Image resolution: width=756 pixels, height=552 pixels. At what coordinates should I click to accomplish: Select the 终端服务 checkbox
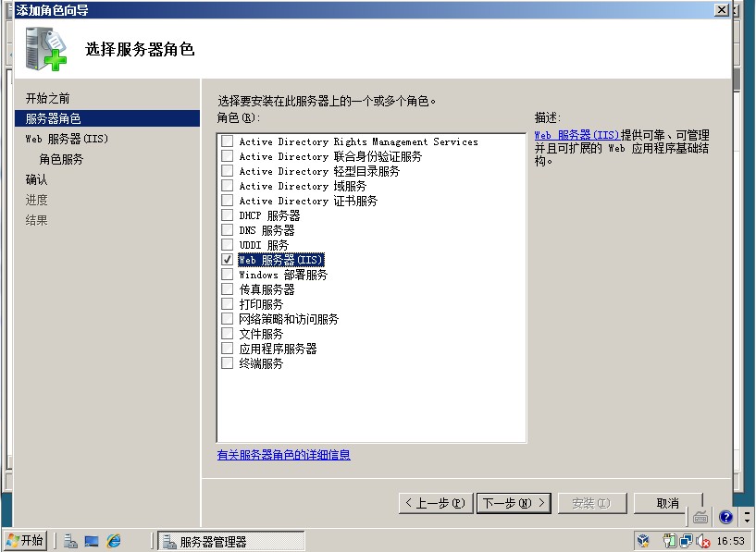pos(227,363)
